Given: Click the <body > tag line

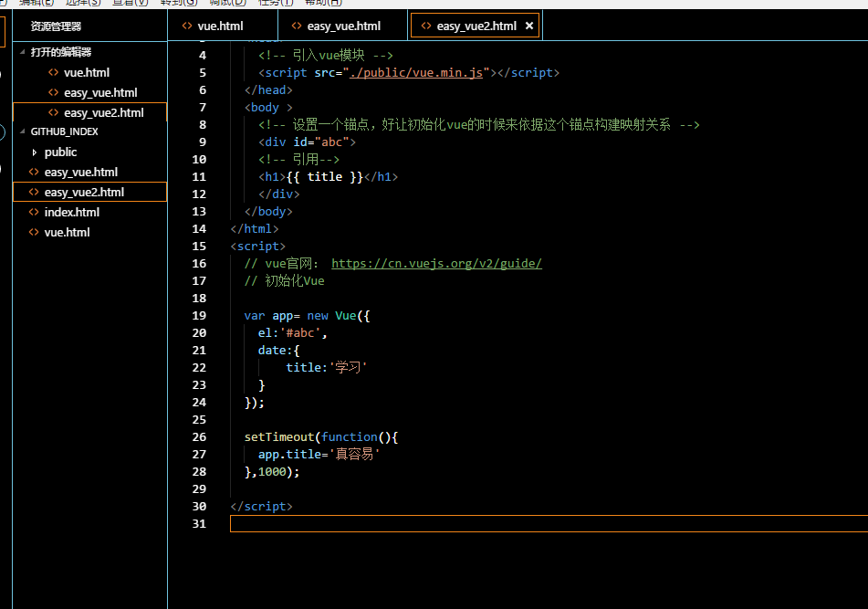Looking at the screenshot, I should [268, 108].
